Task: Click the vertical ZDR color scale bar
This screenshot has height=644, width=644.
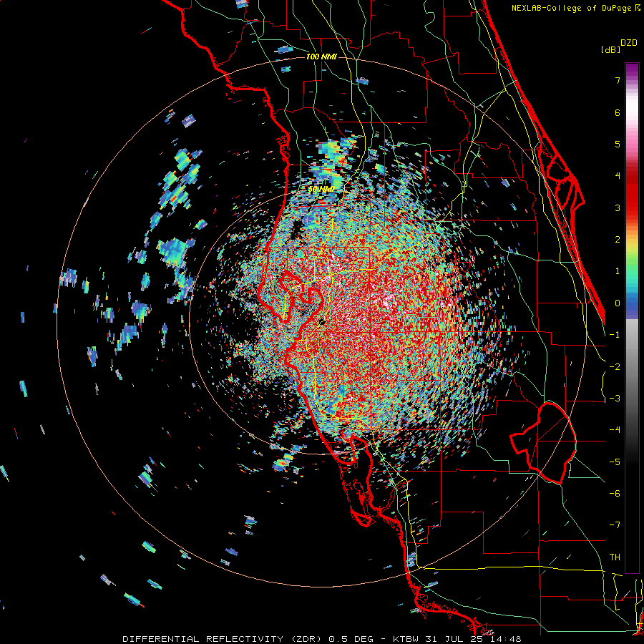Action: [x=632, y=318]
